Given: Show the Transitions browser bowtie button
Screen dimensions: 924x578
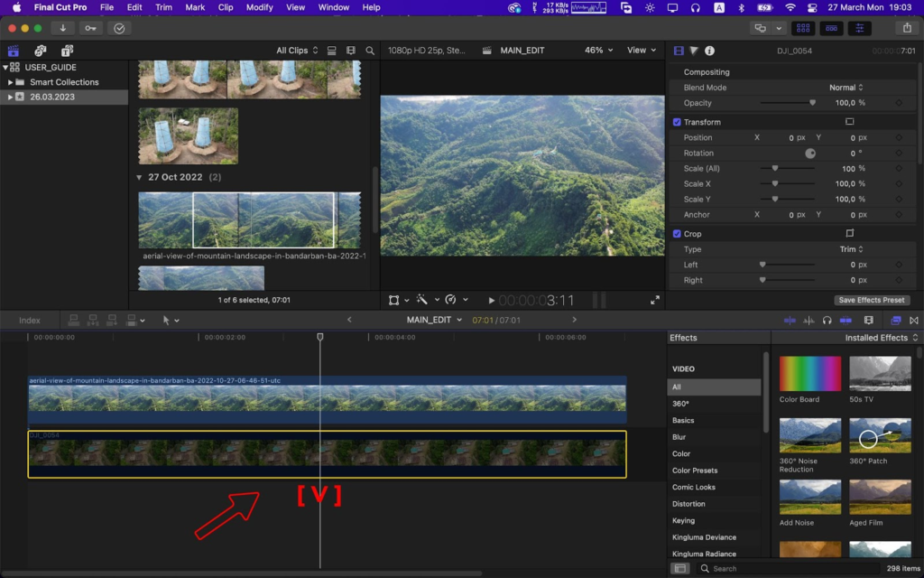Looking at the screenshot, I should click(914, 321).
